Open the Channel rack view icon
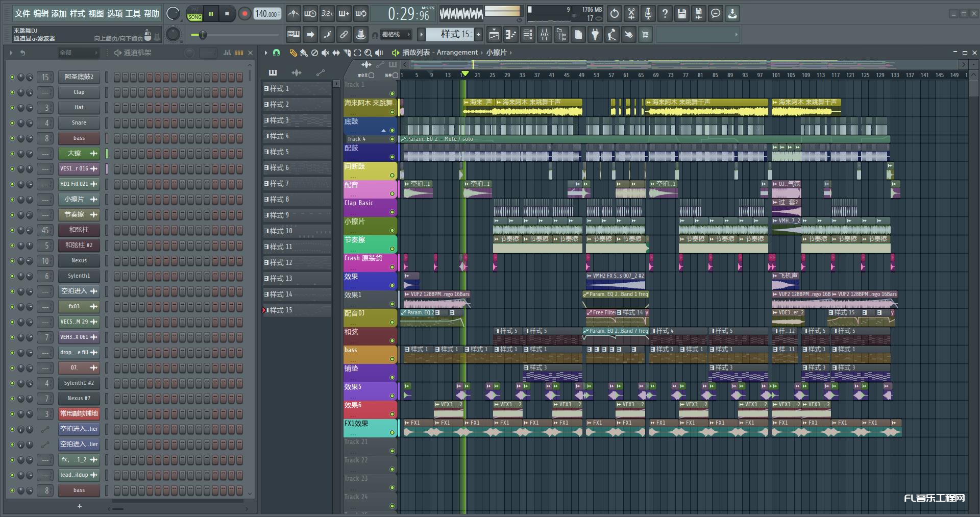The width and height of the screenshot is (980, 517). tap(528, 35)
